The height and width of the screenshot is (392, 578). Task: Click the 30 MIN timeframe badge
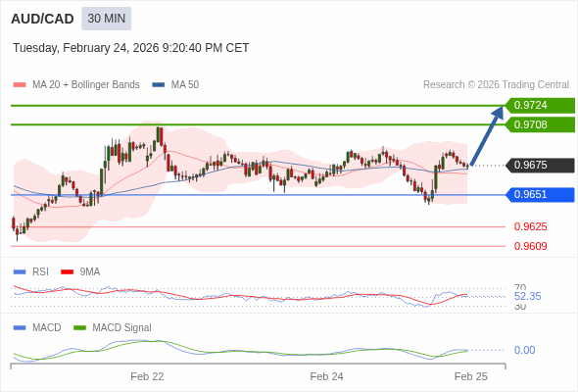pos(106,19)
